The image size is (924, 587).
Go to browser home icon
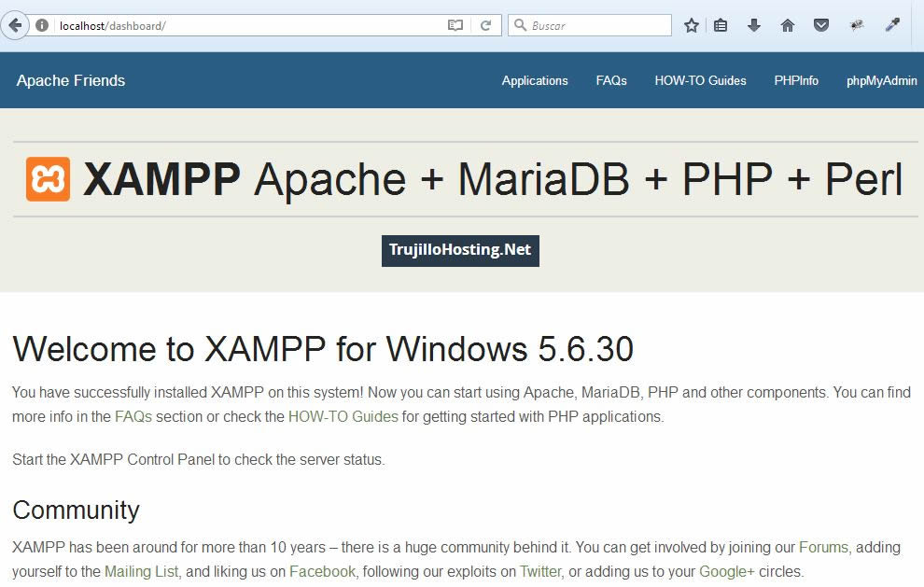coord(788,25)
